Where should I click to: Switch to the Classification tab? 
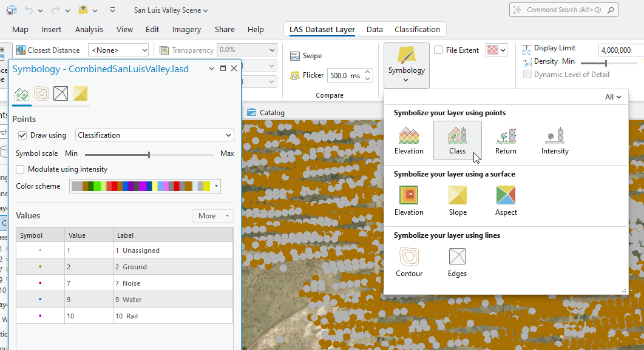point(417,29)
